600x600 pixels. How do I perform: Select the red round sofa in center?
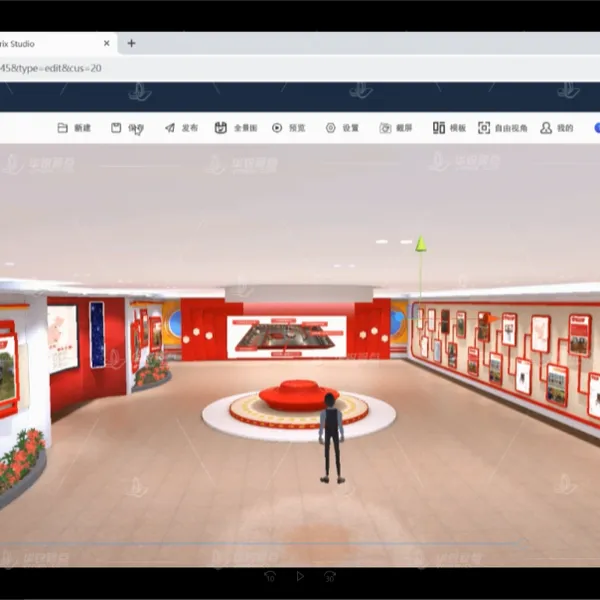coord(298,394)
